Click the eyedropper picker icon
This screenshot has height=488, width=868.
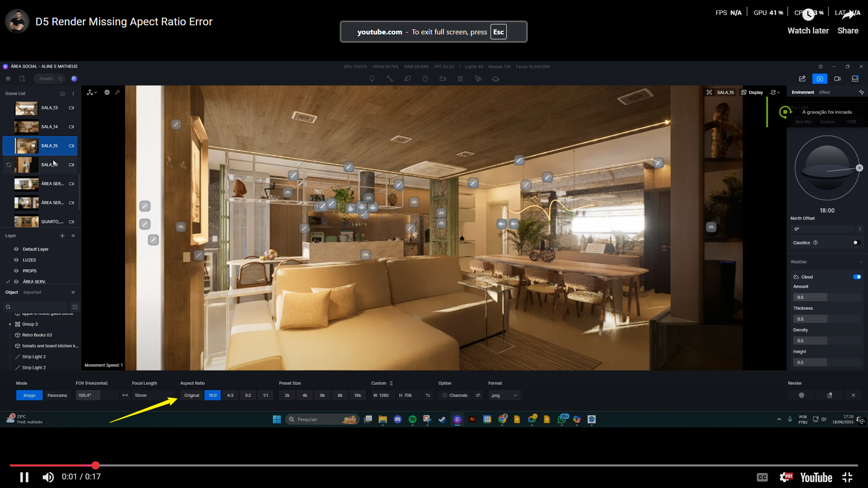tap(118, 92)
